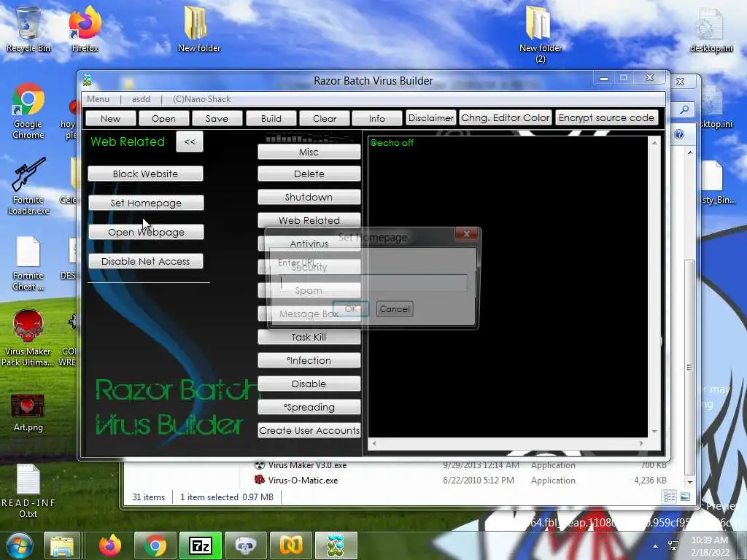Viewport: 747px width, 560px height.
Task: Click Cancel in the Set Homepage dialog
Action: click(395, 309)
